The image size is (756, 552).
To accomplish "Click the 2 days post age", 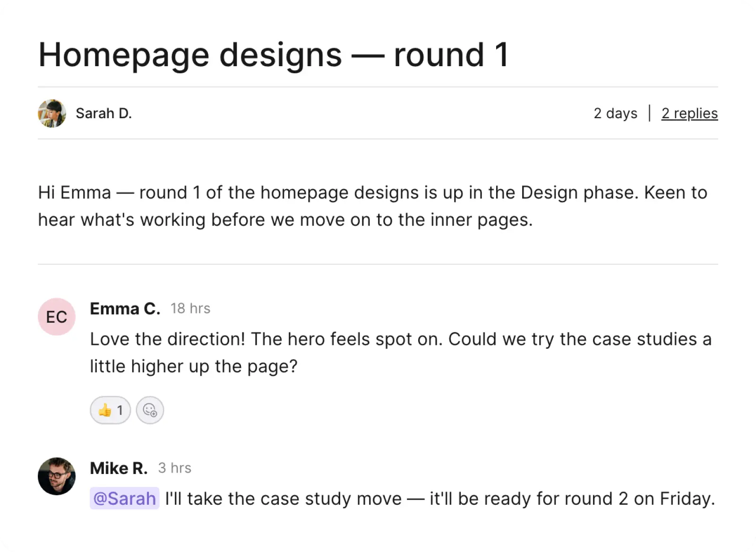I will point(615,113).
